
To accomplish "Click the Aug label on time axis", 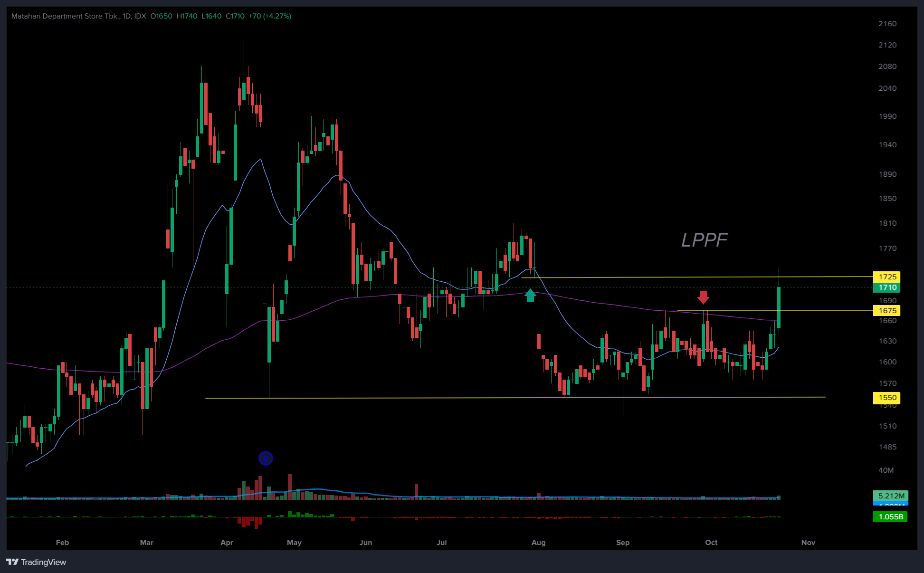I will 538,542.
